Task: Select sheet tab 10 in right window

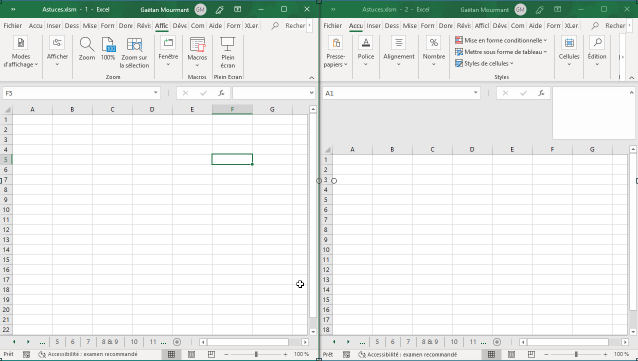Action: [454, 342]
